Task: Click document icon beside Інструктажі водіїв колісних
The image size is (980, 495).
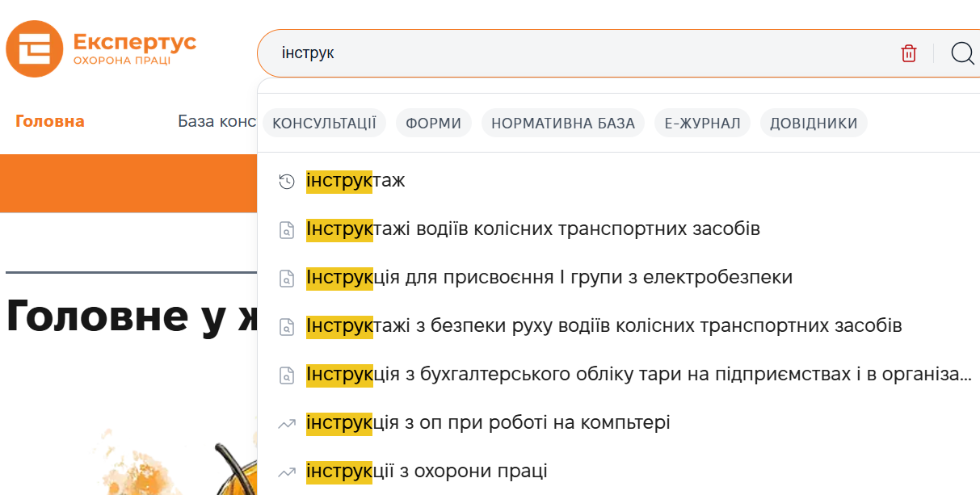Action: pyautogui.click(x=286, y=230)
